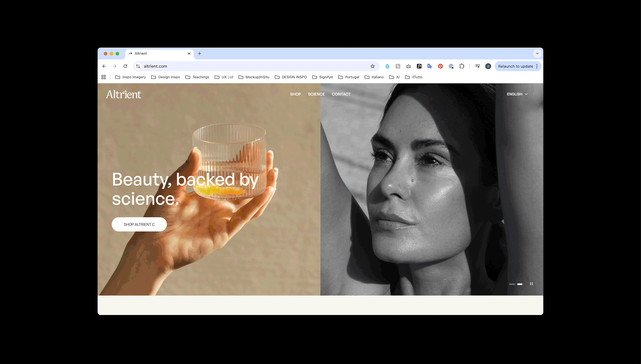Click Relaunch to update
This screenshot has height=364, width=641.
pos(515,66)
